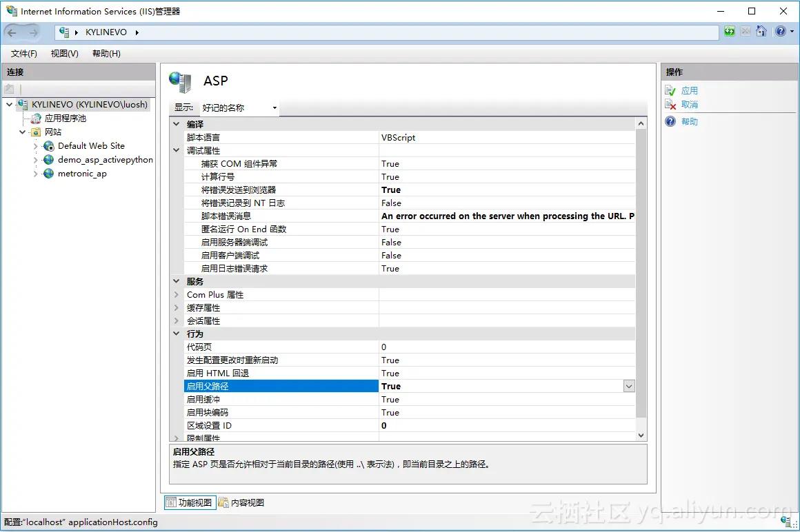The width and height of the screenshot is (800, 532).
Task: Click the 应用 apply action icon
Action: point(670,91)
